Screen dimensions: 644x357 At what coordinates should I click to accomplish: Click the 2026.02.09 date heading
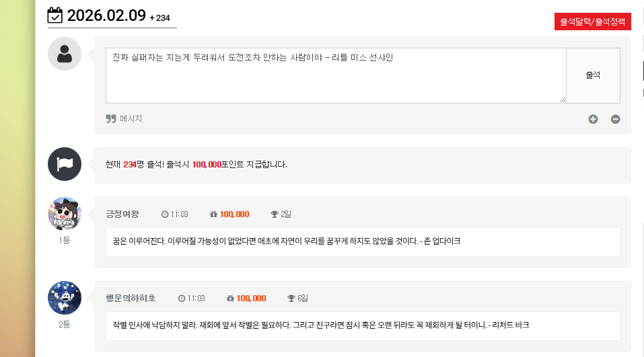[x=106, y=15]
